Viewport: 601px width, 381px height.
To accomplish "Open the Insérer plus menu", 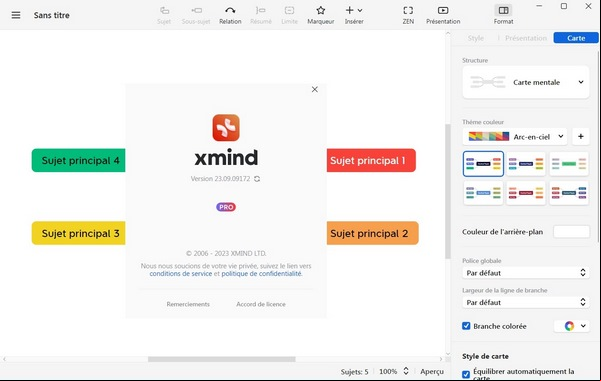I will click(x=354, y=15).
